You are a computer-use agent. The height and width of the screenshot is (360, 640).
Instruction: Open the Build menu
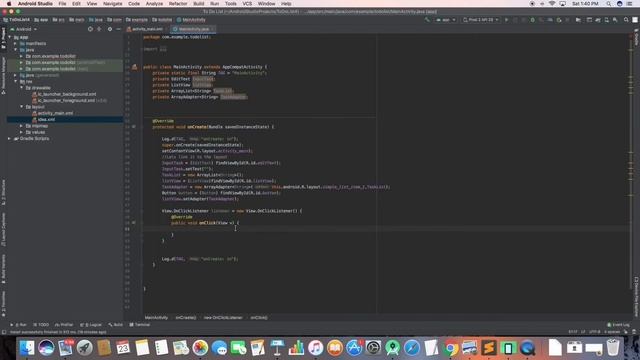tap(199, 4)
